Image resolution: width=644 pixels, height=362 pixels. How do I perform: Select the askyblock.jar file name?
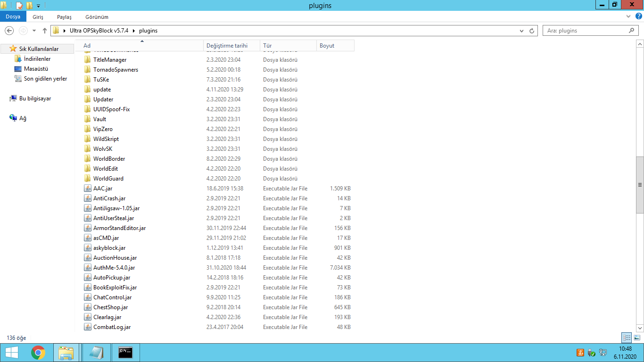coord(109,248)
